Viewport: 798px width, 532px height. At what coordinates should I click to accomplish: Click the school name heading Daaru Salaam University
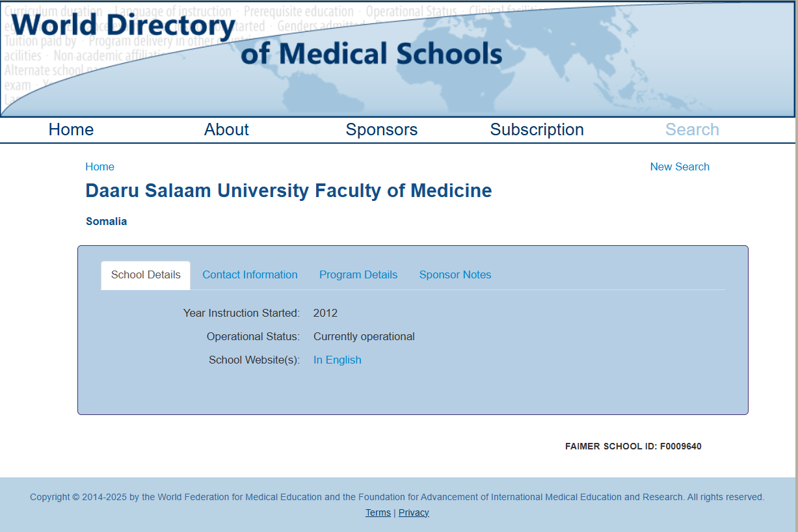tap(288, 191)
